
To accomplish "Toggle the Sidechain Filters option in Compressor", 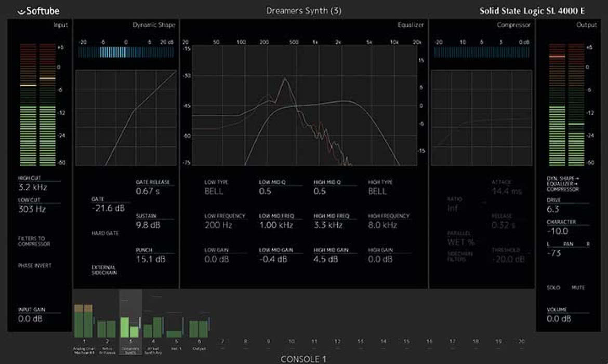I will [x=459, y=256].
